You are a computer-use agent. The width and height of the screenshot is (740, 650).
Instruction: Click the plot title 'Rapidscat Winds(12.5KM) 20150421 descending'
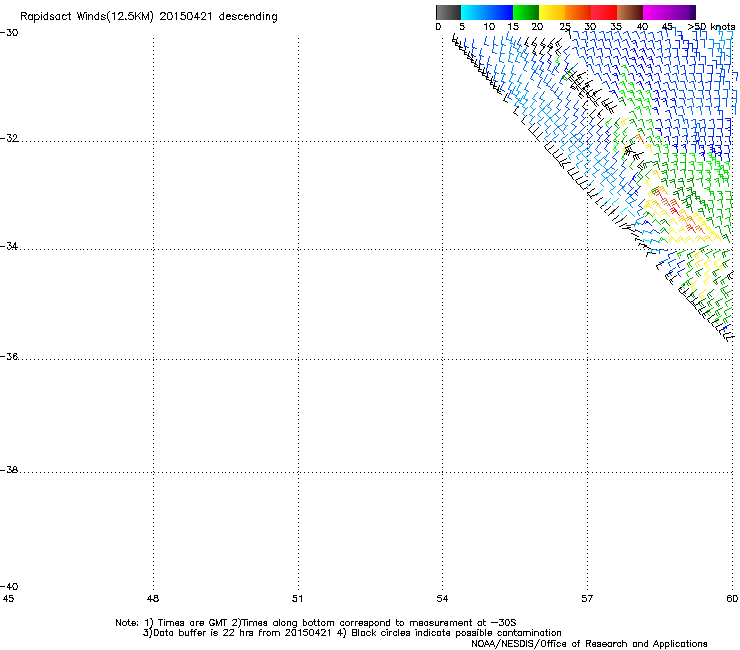[x=149, y=16]
